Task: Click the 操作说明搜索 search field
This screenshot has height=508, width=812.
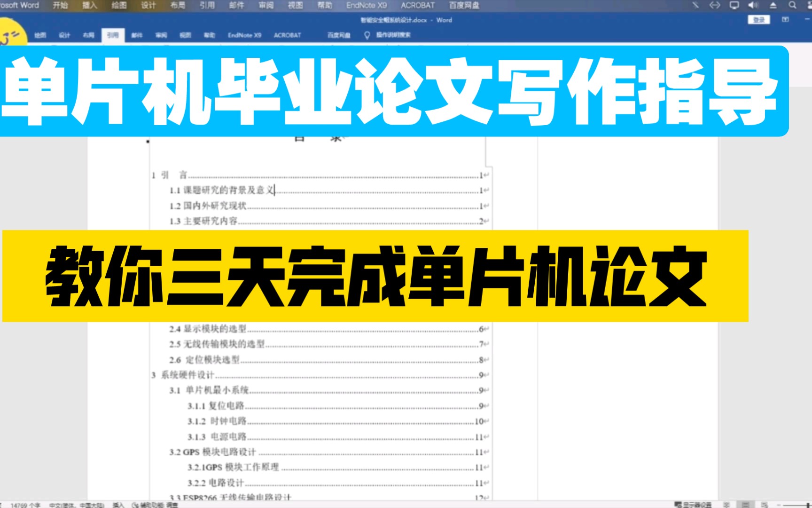Action: [393, 35]
